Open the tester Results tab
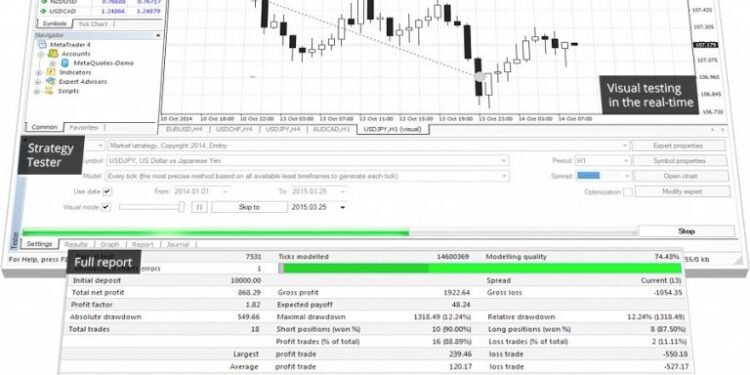This screenshot has height=375, width=750. click(x=76, y=244)
